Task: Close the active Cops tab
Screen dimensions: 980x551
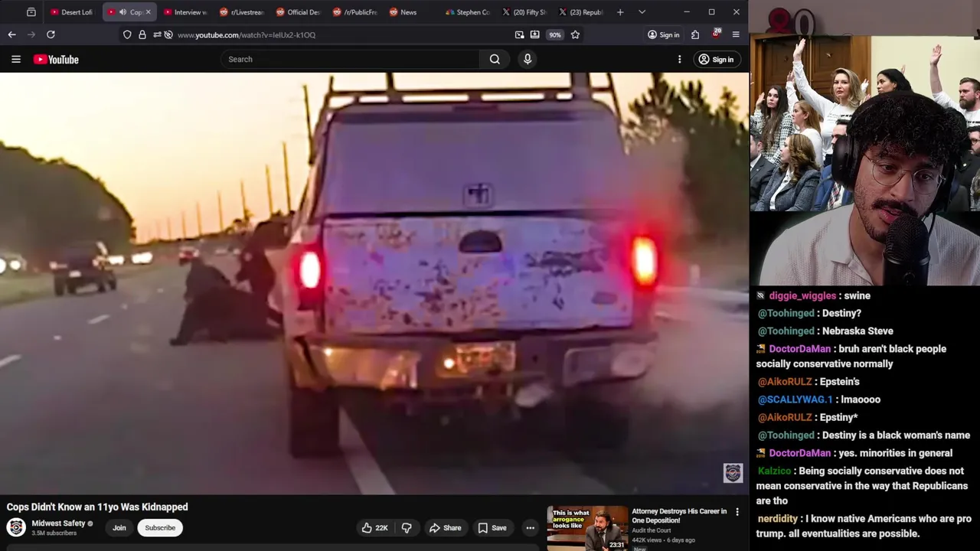Action: [148, 12]
